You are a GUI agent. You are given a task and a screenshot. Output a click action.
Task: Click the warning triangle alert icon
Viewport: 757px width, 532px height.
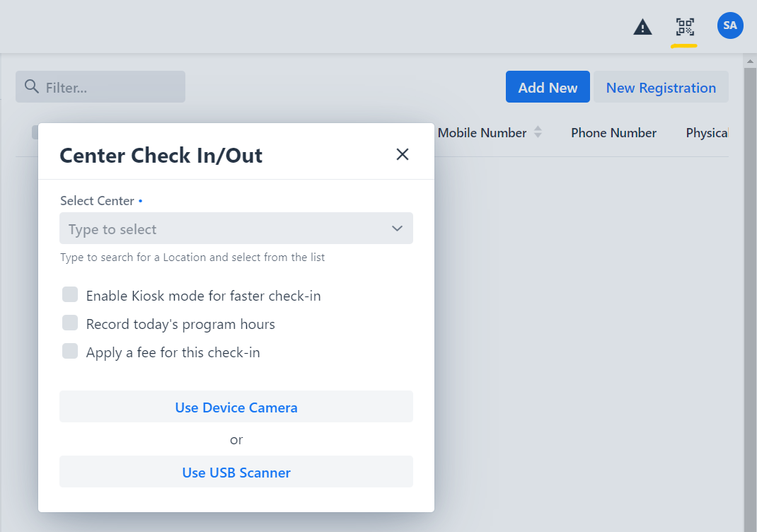click(642, 28)
